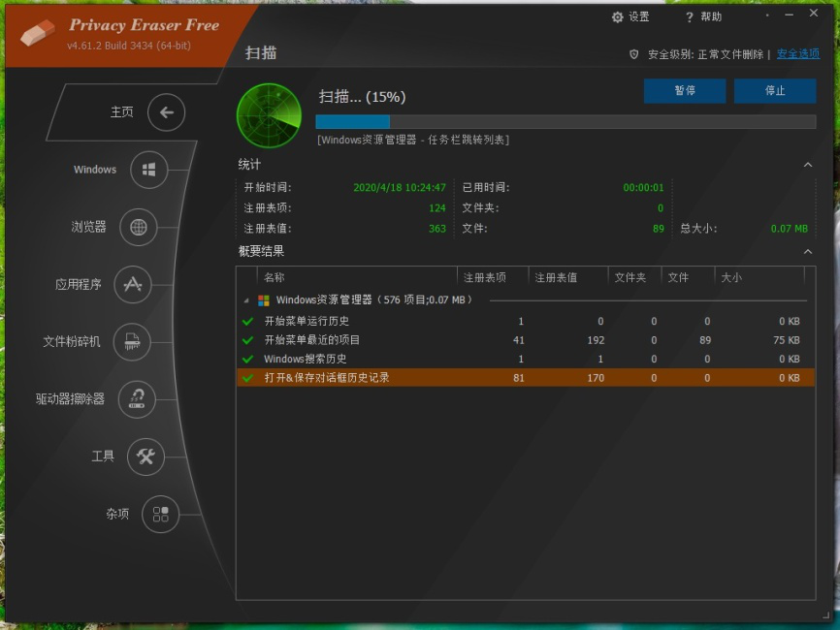This screenshot has width=840, height=630.
Task: Open the Windows section icon
Action: coord(149,170)
